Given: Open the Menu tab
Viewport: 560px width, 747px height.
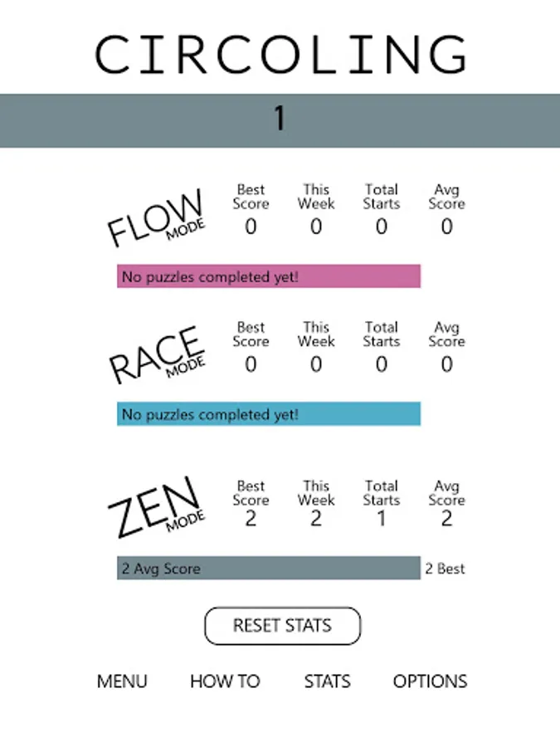Looking at the screenshot, I should pyautogui.click(x=122, y=681).
